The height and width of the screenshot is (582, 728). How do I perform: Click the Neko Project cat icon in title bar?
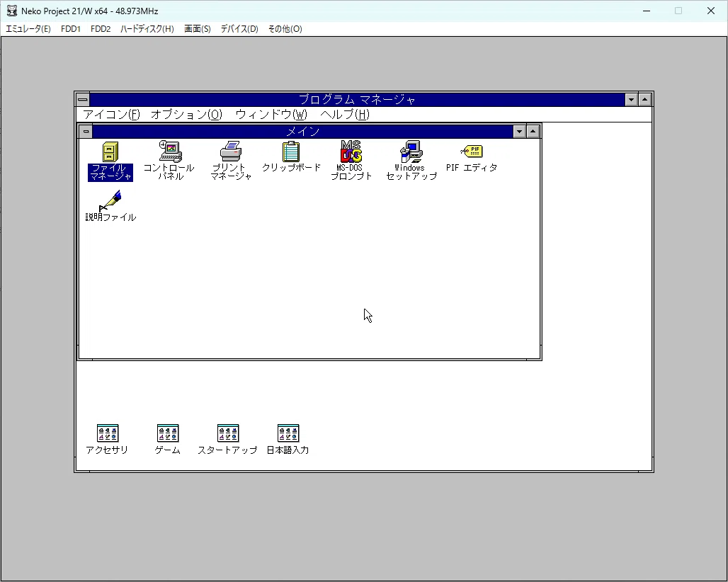(x=11, y=11)
